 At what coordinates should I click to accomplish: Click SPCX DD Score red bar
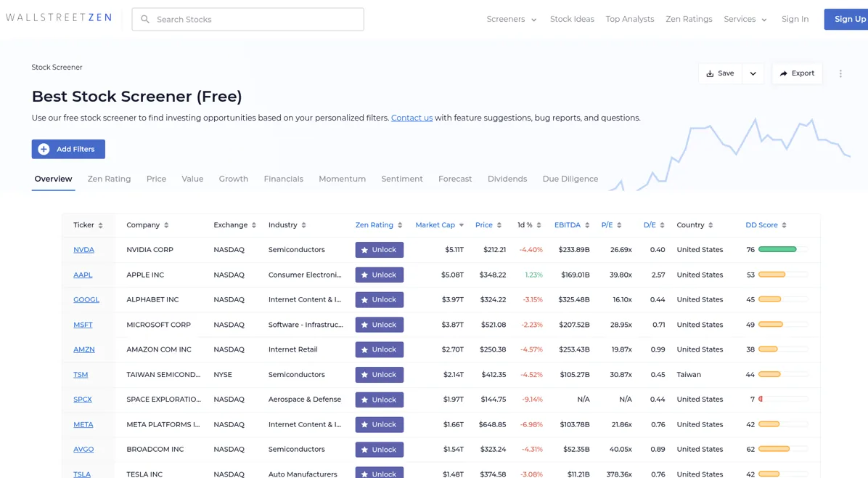[761, 400]
